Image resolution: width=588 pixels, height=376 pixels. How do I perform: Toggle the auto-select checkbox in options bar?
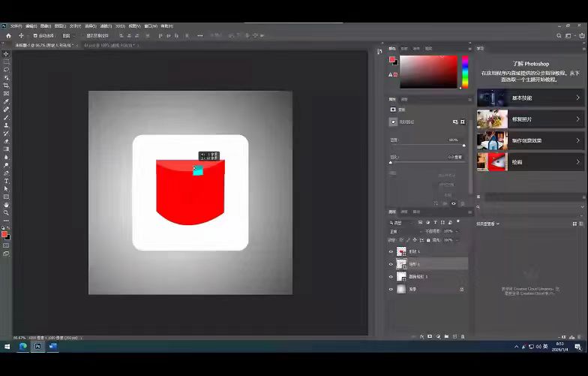click(34, 35)
